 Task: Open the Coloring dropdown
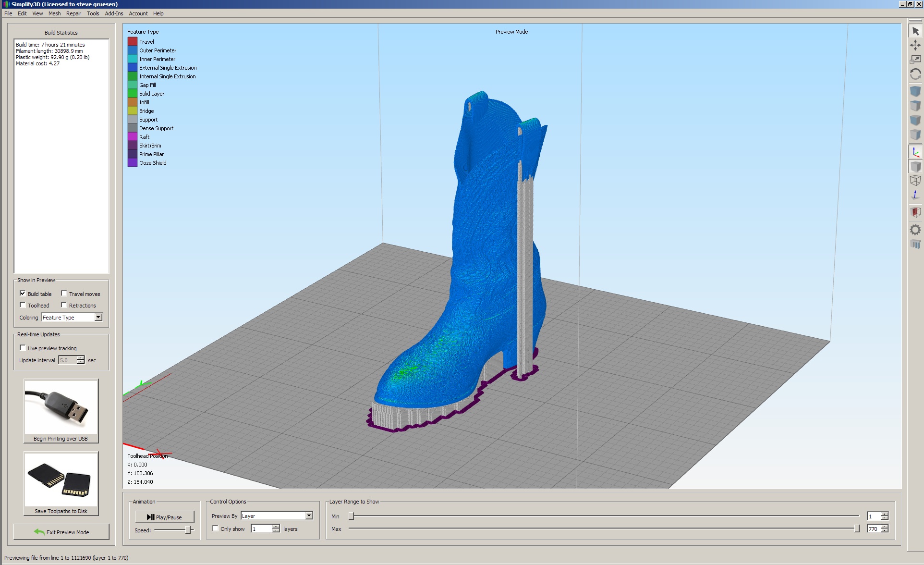coord(72,317)
